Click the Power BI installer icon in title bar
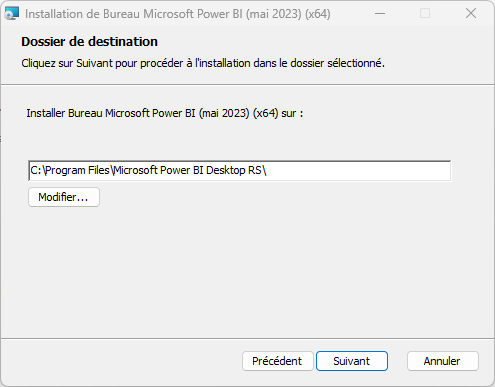 12,14
